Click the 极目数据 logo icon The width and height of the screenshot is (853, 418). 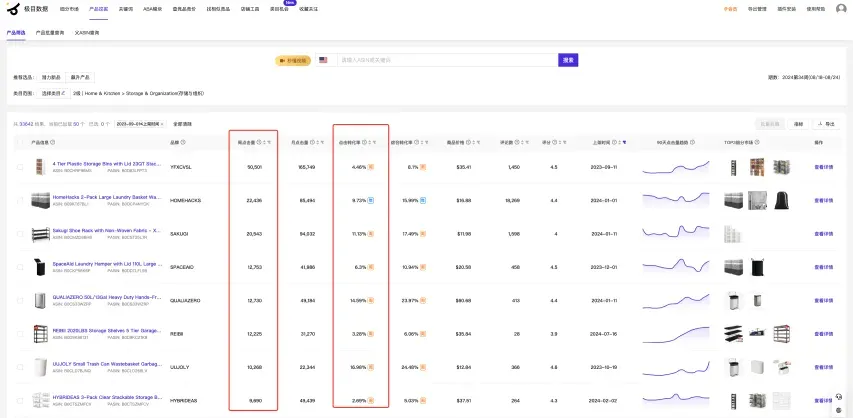(x=14, y=9)
